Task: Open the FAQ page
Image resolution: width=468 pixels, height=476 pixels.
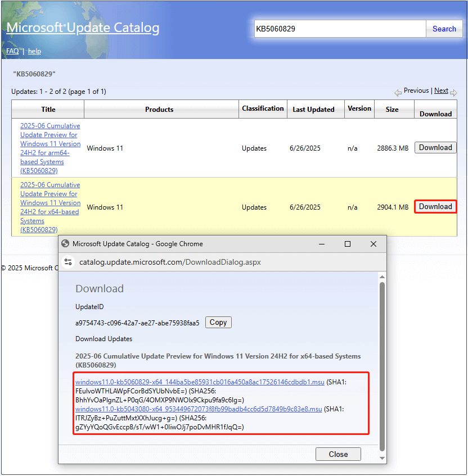Action: pyautogui.click(x=12, y=51)
